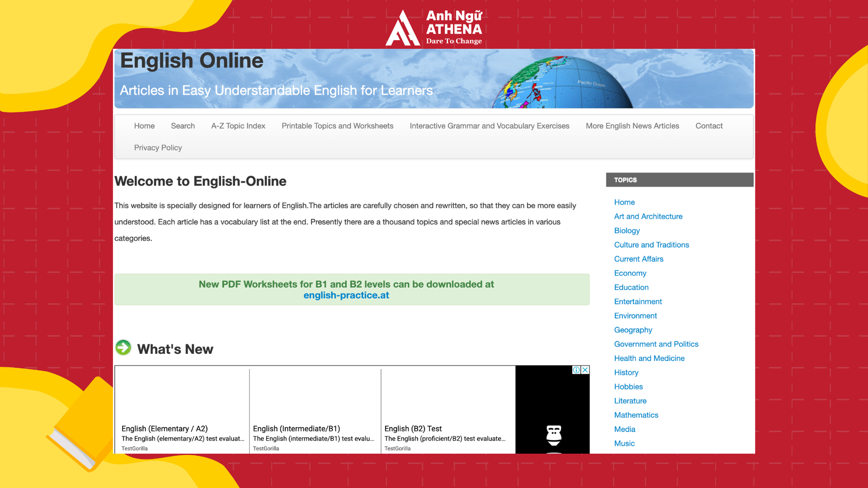Open the Music topic in the sidebar

click(624, 443)
